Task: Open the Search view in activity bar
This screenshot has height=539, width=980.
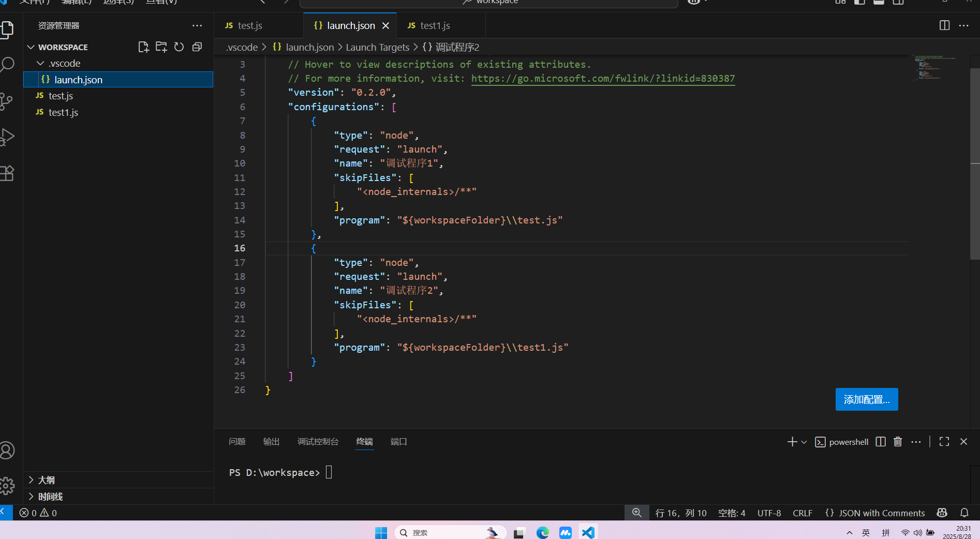Action: point(7,65)
